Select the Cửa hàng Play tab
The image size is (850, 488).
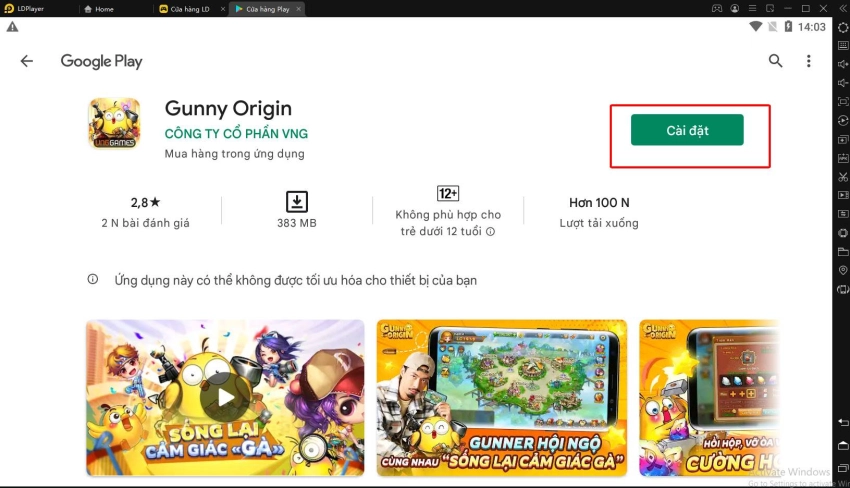point(263,9)
